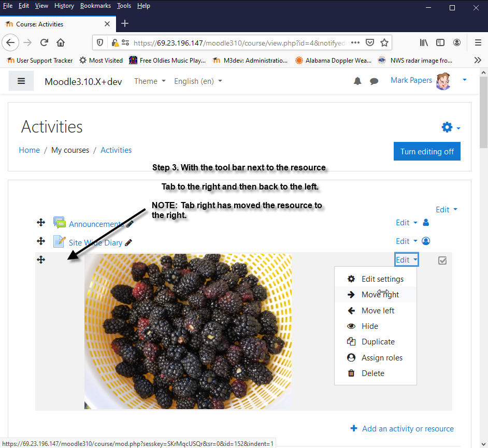Image resolution: width=488 pixels, height=448 pixels.
Task: Expand the user menu dropdown arrow
Action: [465, 80]
